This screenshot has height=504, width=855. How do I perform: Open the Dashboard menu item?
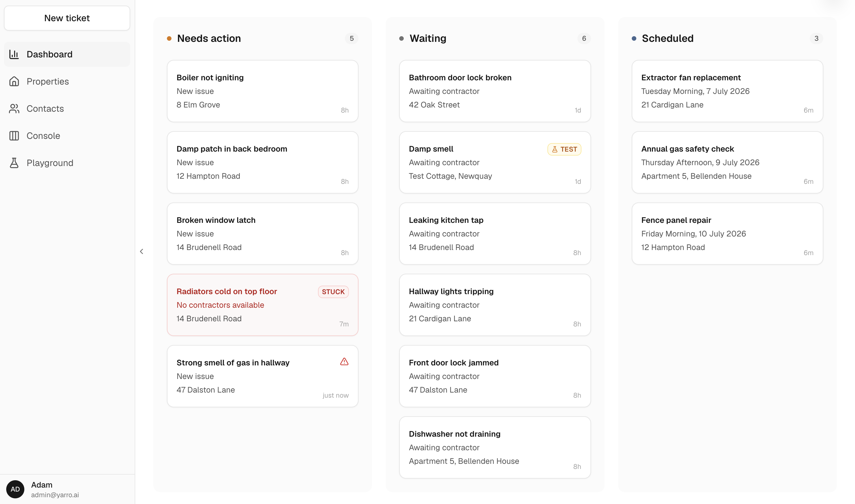(x=67, y=54)
